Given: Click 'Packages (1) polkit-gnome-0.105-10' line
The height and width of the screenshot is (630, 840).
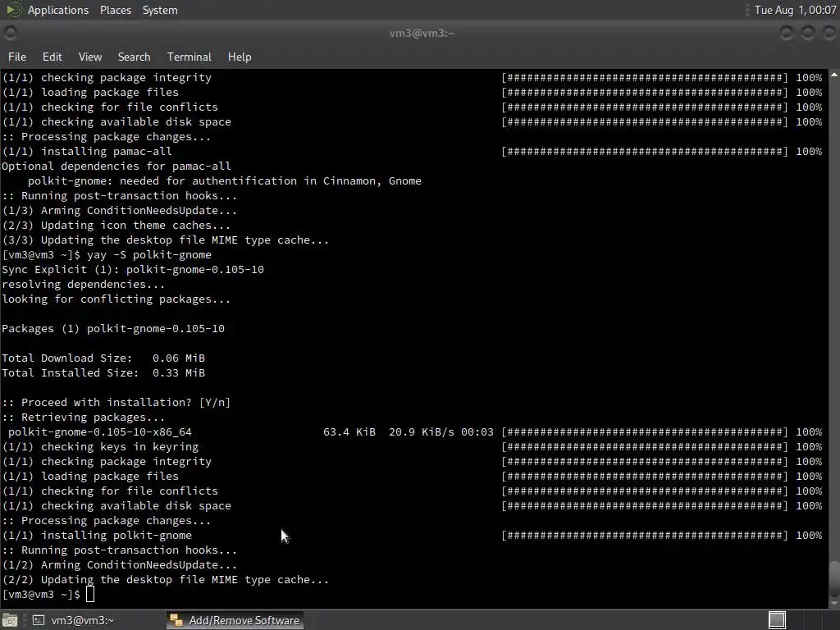Looking at the screenshot, I should coord(113,328).
